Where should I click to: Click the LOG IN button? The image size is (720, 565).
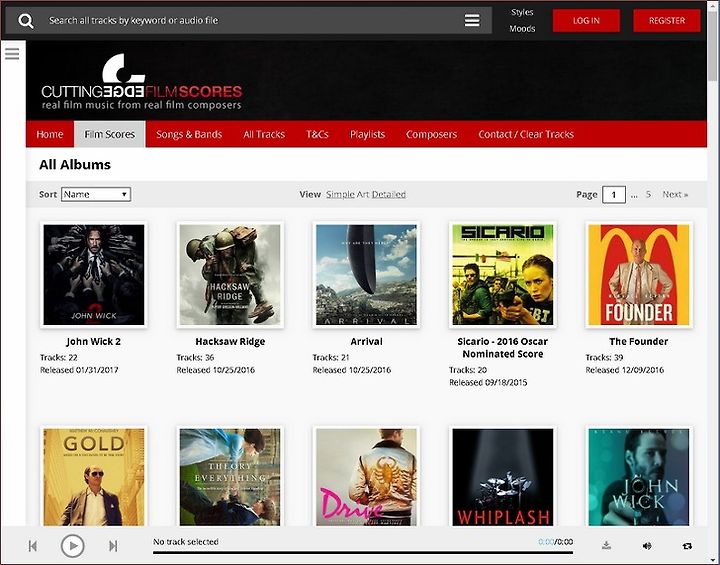[x=586, y=21]
